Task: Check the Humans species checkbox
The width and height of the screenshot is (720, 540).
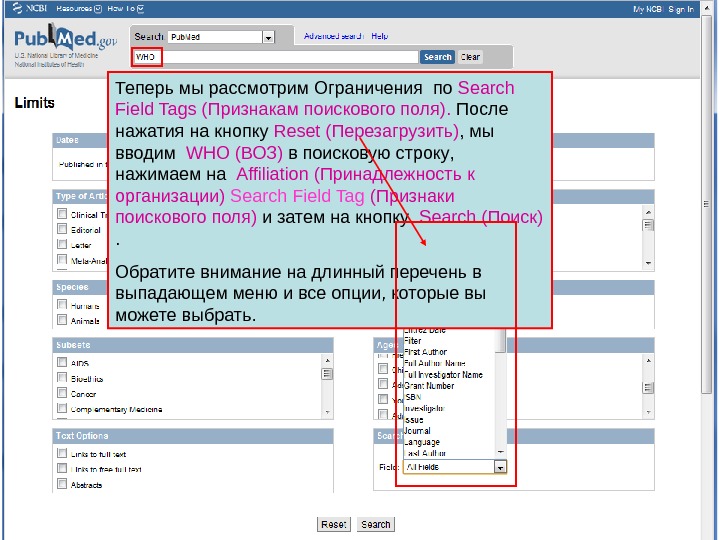Action: [62, 304]
